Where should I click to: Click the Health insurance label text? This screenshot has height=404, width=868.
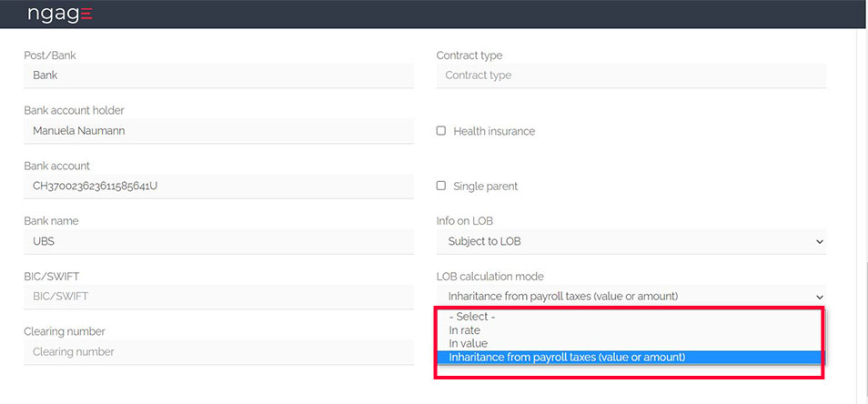pos(493,131)
